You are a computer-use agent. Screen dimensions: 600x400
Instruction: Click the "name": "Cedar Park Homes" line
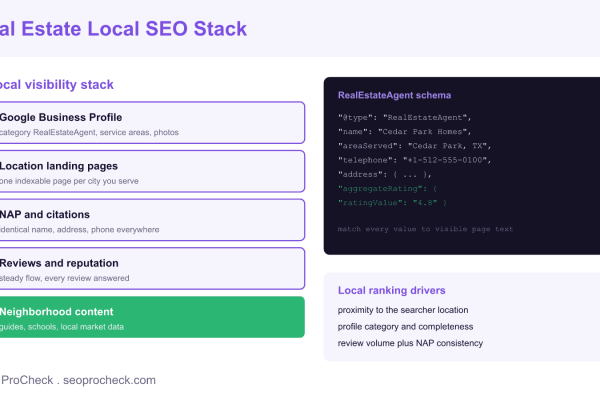404,132
